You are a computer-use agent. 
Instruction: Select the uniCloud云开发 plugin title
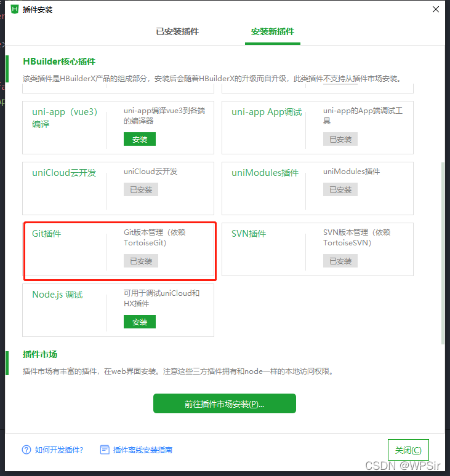click(64, 173)
